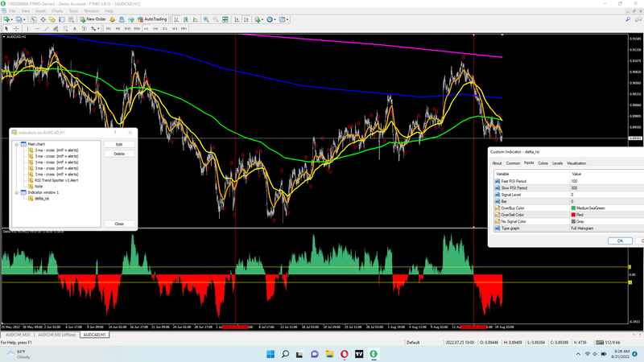This screenshot has height=362, width=644.
Task: Select RSI Trend Spotter v2 Alert indicator
Action: pos(58,180)
